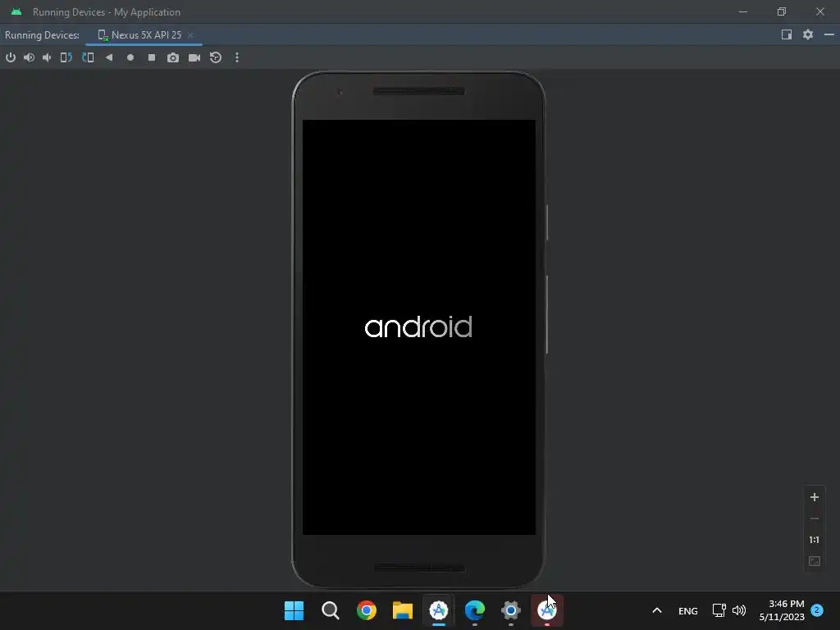Restore down the Running Devices window
Viewport: 840px width, 630px height.
tap(782, 11)
